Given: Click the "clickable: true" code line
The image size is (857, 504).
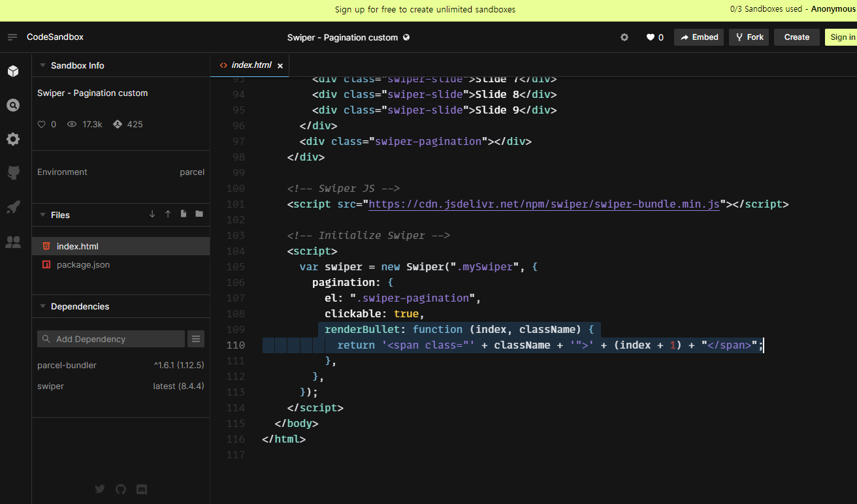Looking at the screenshot, I should (x=374, y=314).
